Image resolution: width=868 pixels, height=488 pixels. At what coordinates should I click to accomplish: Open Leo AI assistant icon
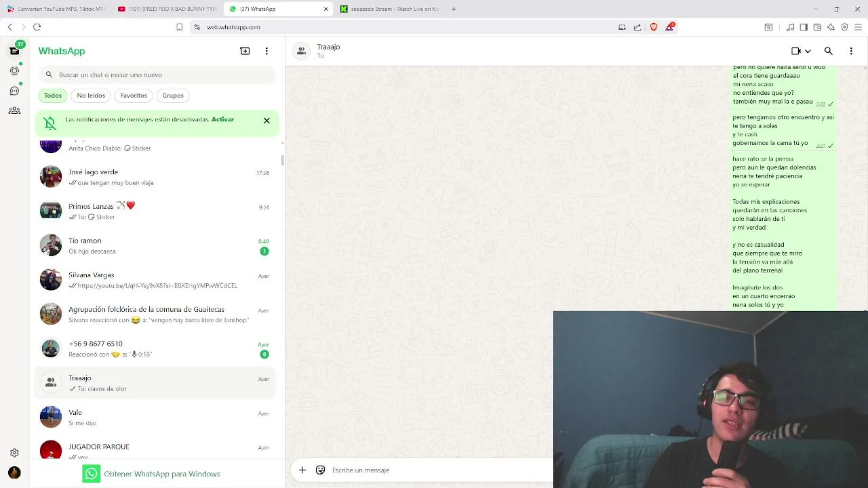pyautogui.click(x=831, y=27)
